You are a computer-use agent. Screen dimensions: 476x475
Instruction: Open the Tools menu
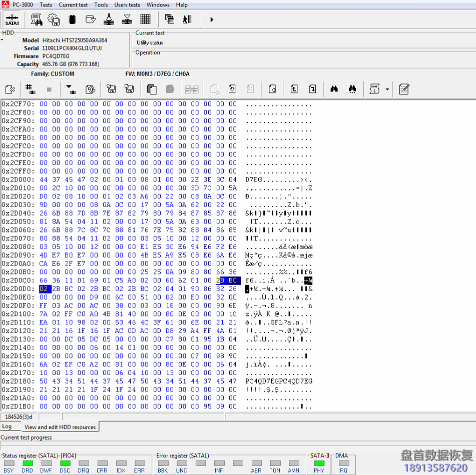(x=101, y=4)
